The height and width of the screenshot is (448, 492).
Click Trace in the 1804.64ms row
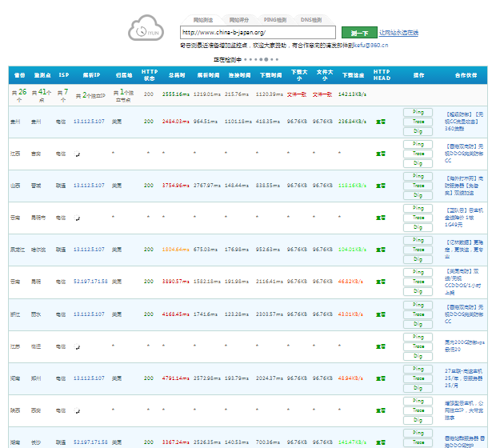click(x=418, y=250)
